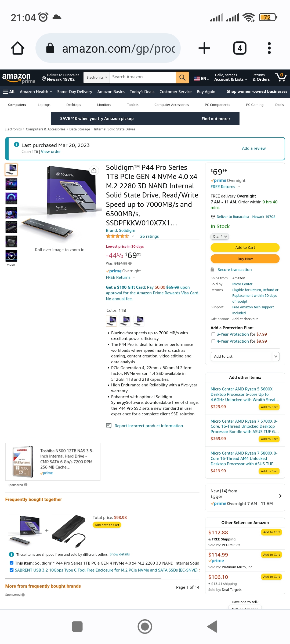This screenshot has height=644, width=290.
Task: Go to Today's Deals in navigation
Action: tap(142, 92)
